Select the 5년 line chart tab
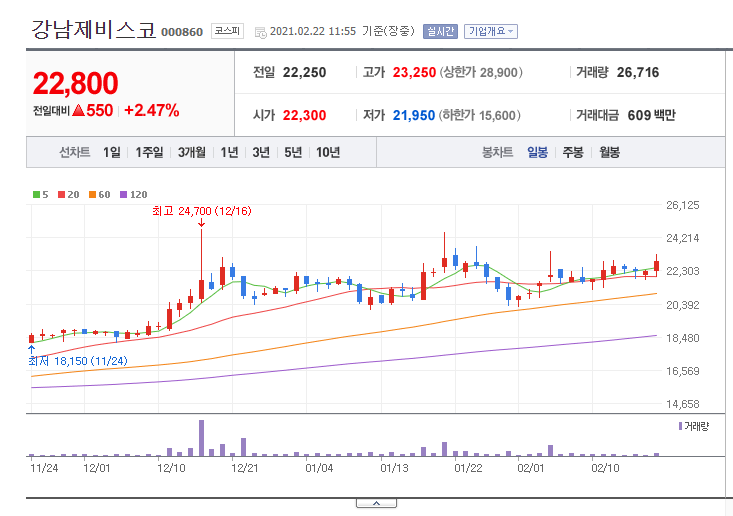Screen dimensions: 733x516 tap(293, 152)
